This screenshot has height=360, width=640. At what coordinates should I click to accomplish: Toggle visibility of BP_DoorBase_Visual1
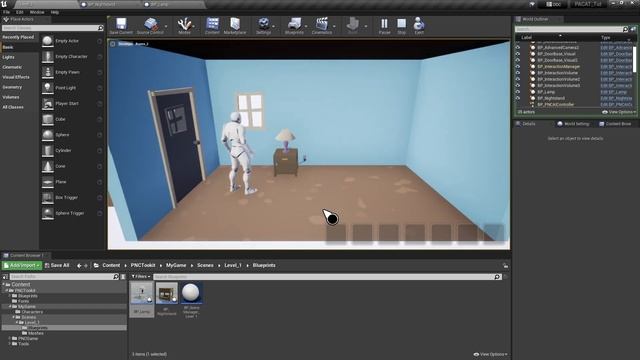(x=518, y=60)
